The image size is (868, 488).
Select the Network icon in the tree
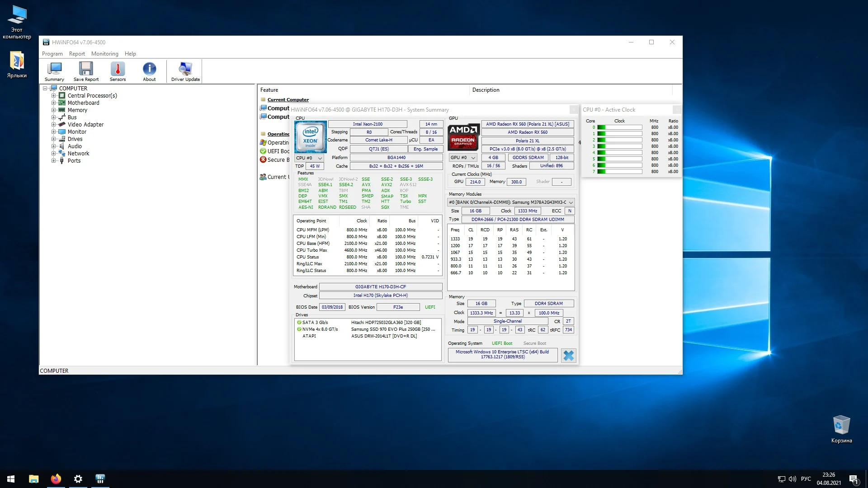point(62,154)
